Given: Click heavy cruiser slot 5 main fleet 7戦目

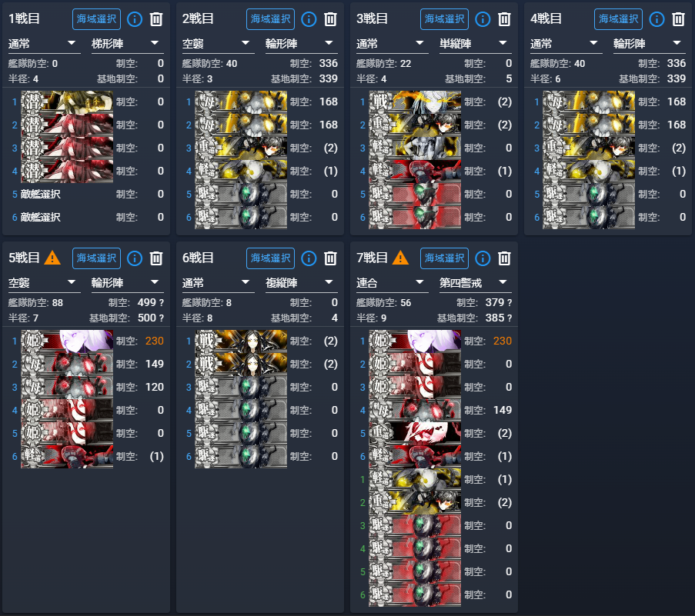Looking at the screenshot, I should [x=415, y=434].
